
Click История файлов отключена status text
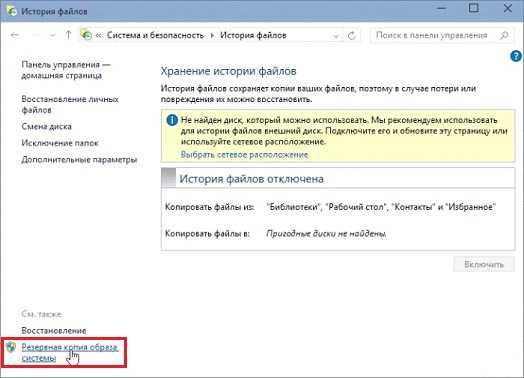(252, 179)
